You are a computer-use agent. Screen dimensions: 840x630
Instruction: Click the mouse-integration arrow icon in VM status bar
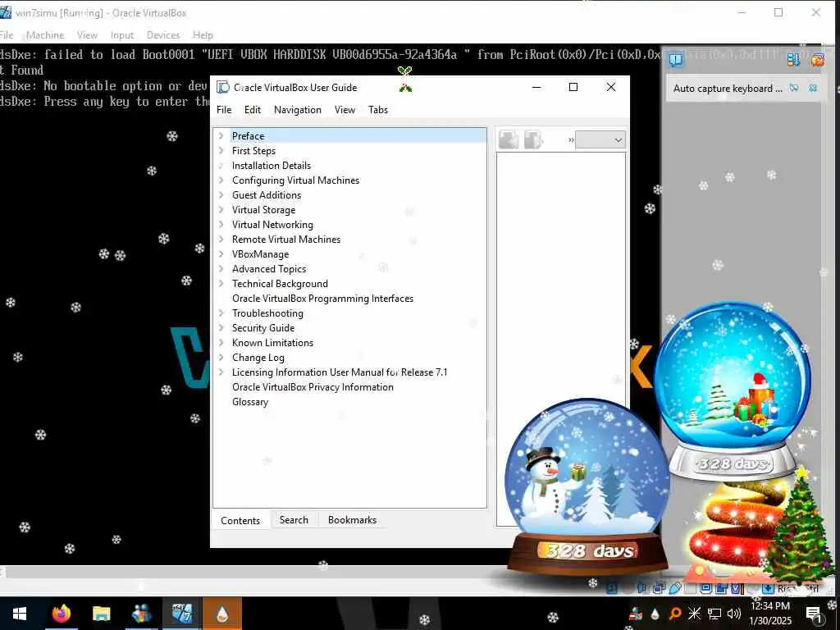(768, 588)
